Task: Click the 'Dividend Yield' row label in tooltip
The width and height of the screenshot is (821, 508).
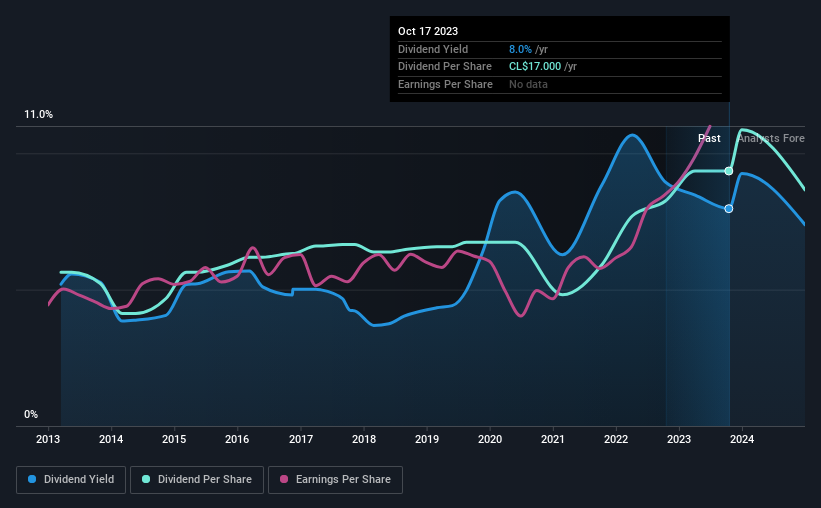Action: click(433, 49)
